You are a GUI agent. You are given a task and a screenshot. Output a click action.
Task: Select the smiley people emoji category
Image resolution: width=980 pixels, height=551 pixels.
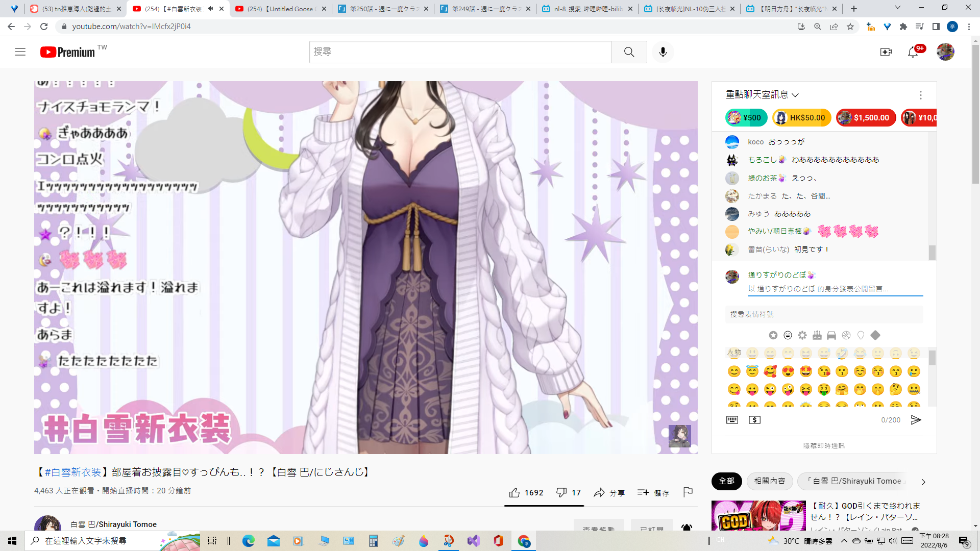[788, 335]
